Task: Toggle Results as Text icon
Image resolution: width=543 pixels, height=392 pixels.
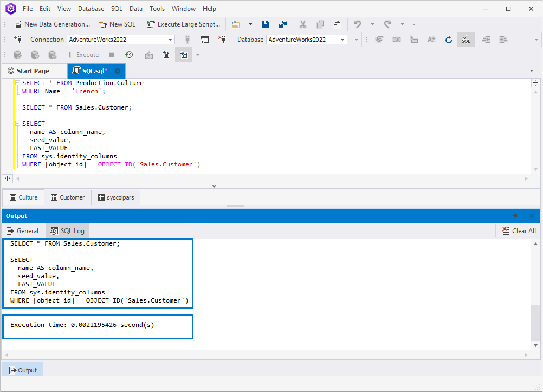Action: (166, 55)
